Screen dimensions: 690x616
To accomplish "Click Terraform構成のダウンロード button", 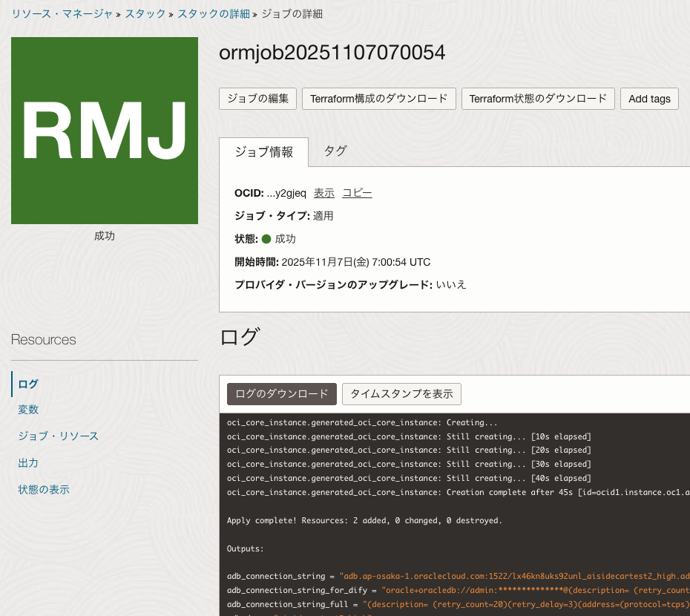I will pos(379,99).
